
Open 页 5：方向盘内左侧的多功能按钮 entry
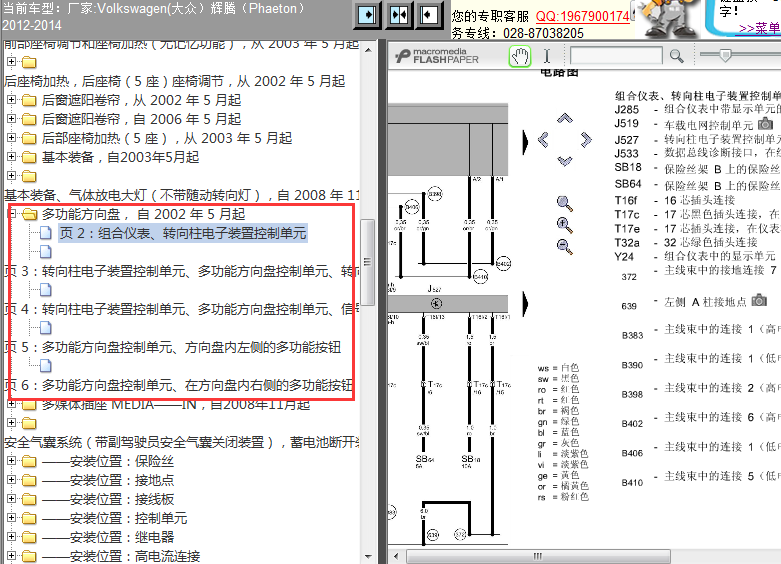point(173,347)
